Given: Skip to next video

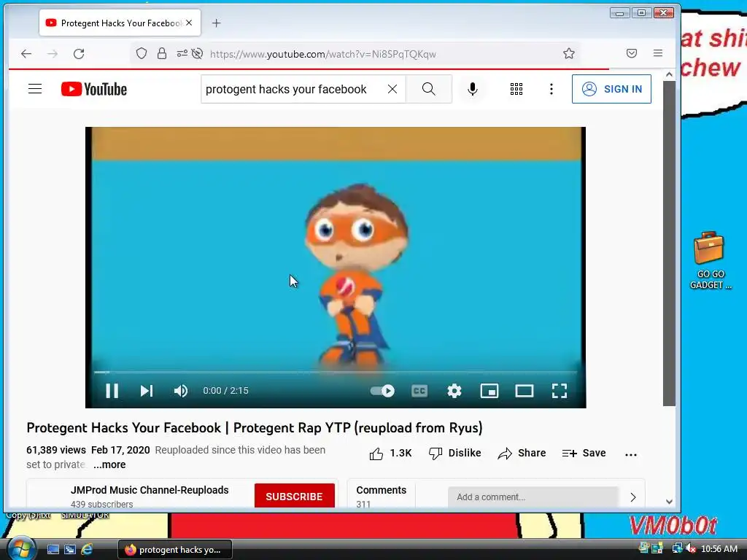Looking at the screenshot, I should pyautogui.click(x=146, y=391).
